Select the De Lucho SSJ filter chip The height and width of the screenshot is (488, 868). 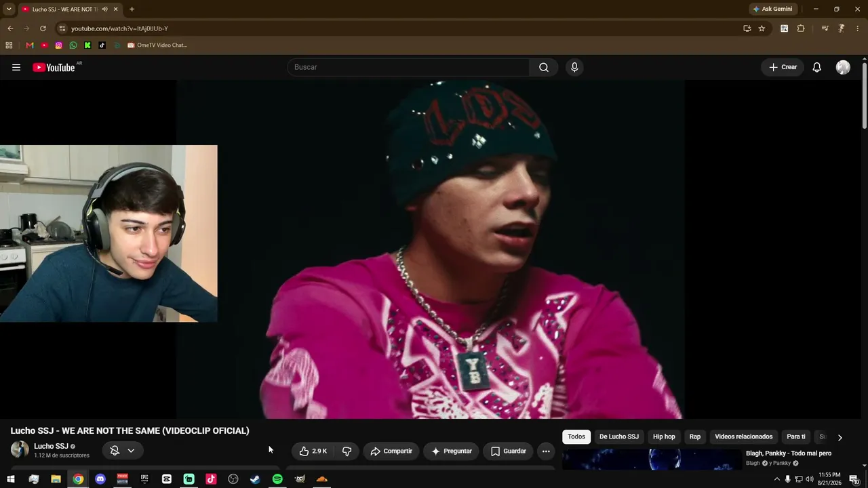(x=619, y=437)
